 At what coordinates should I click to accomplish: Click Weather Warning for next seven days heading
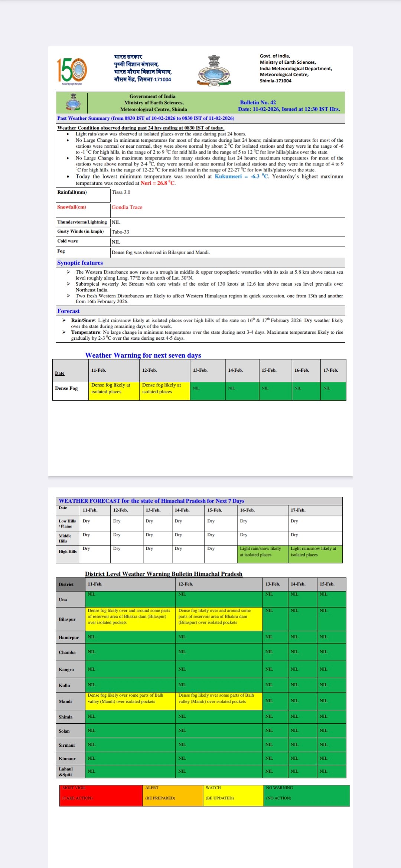point(143,355)
